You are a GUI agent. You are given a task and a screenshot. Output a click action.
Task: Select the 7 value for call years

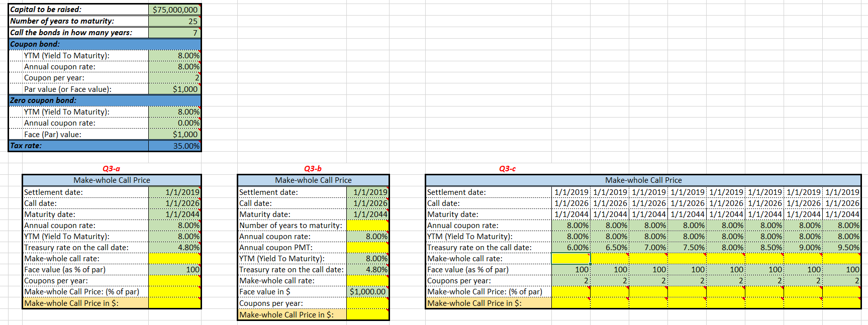(174, 33)
